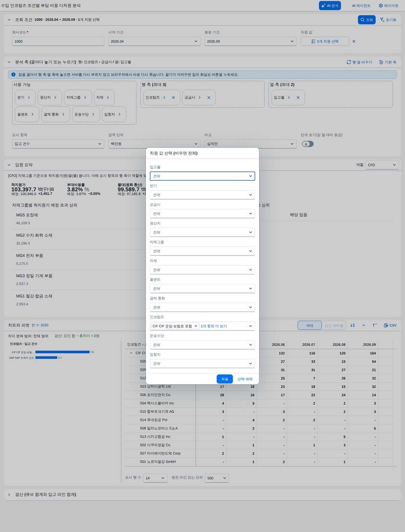Screen dimensions: 405x532
Task: Click the arrow on the 자재그룹 chip
Action: pos(85,98)
